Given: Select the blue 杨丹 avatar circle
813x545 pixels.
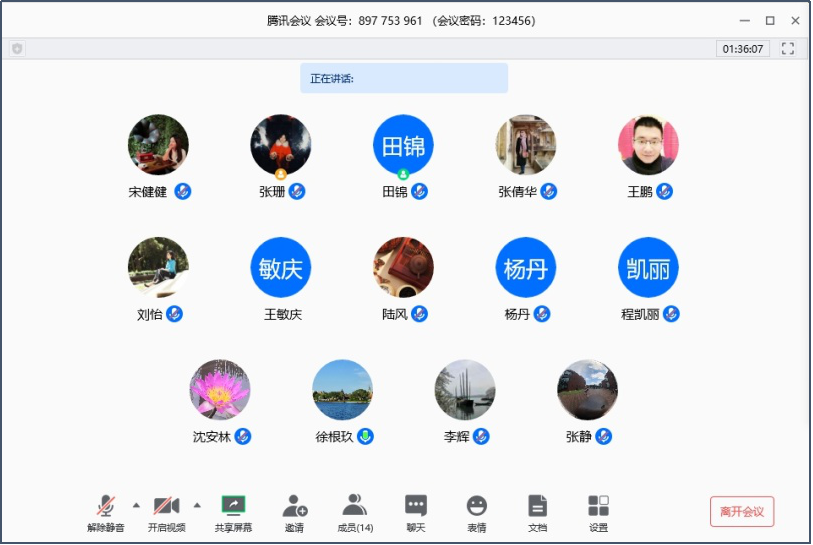Looking at the screenshot, I should 526,267.
